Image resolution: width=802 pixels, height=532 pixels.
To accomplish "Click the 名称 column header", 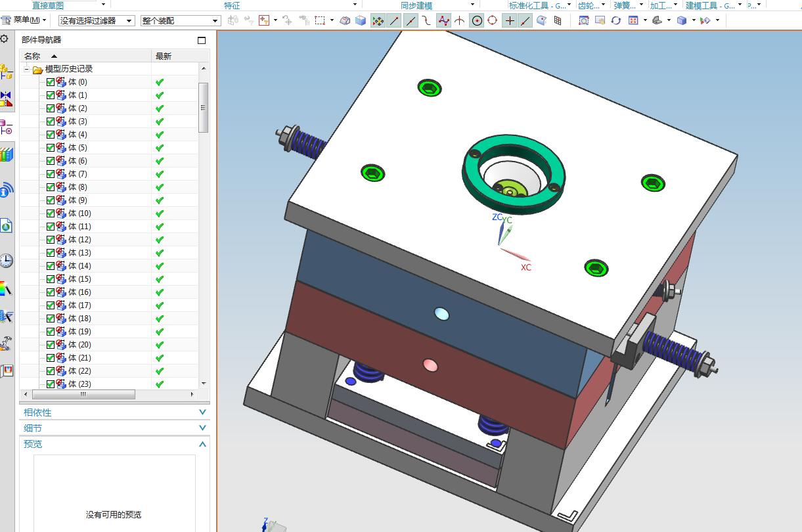I will (x=33, y=56).
